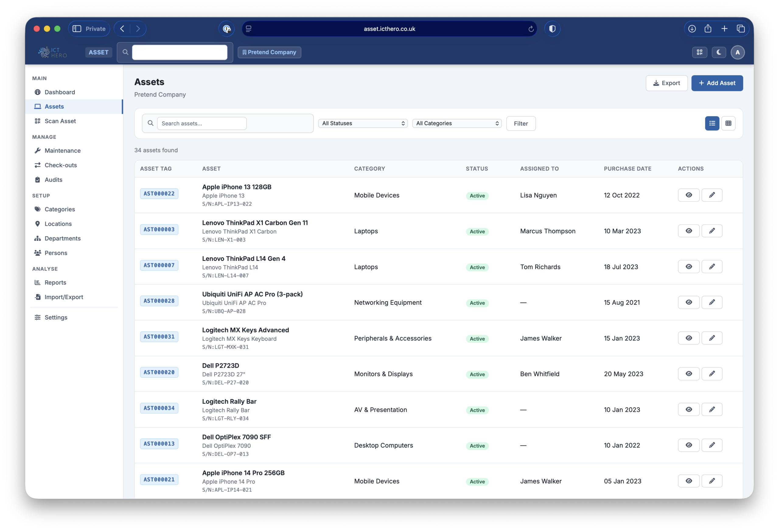Select Assets in the sidebar
The height and width of the screenshot is (532, 779).
tap(74, 107)
